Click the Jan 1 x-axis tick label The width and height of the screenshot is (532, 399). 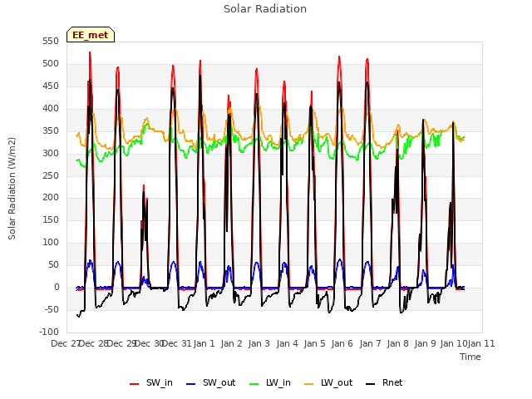(x=204, y=343)
